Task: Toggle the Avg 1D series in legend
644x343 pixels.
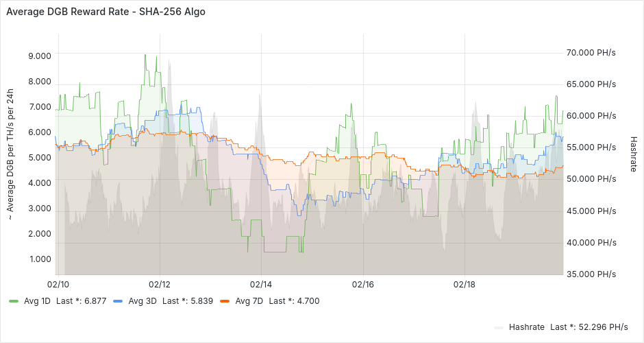Action: click(37, 301)
